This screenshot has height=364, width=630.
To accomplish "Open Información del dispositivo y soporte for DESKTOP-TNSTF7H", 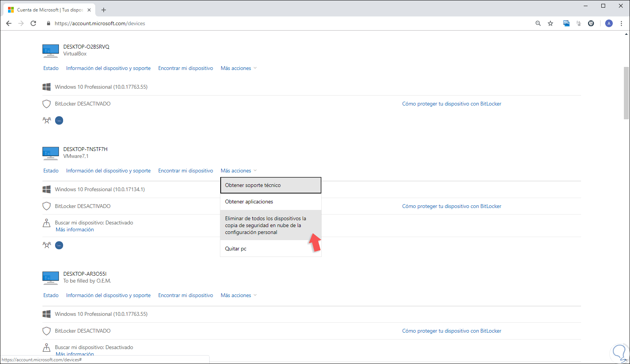I will point(108,171).
